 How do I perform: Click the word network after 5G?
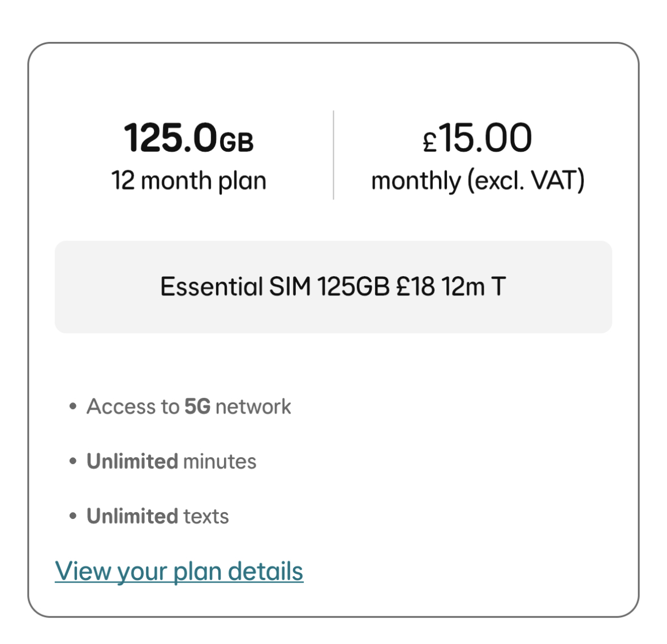click(x=253, y=406)
